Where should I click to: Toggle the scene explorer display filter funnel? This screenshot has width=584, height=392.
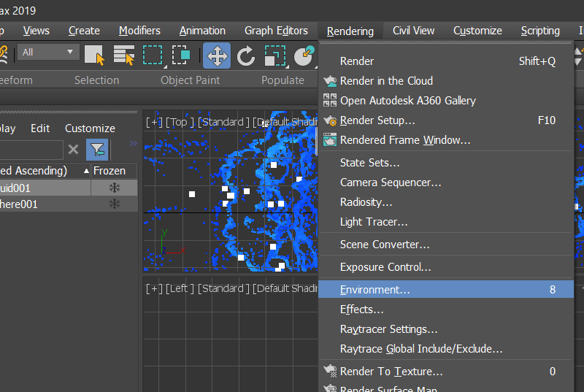click(x=97, y=150)
